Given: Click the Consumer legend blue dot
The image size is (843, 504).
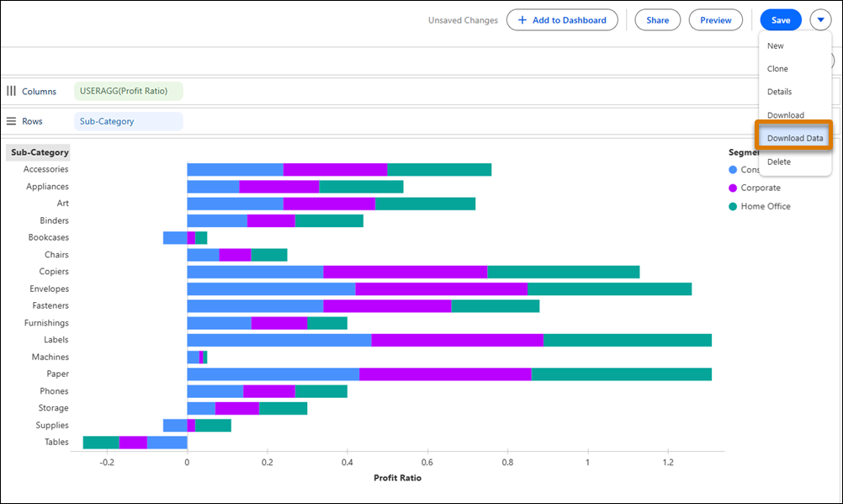Looking at the screenshot, I should [x=732, y=169].
